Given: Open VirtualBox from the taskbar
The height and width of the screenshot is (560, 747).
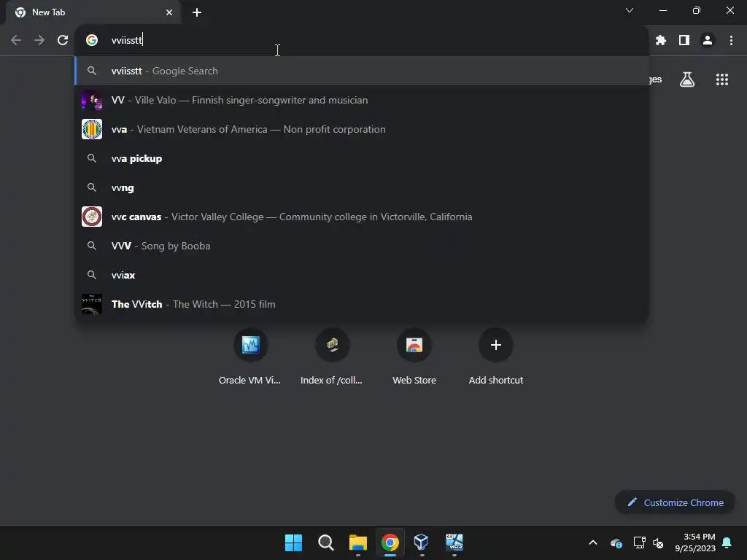Looking at the screenshot, I should pos(422,542).
